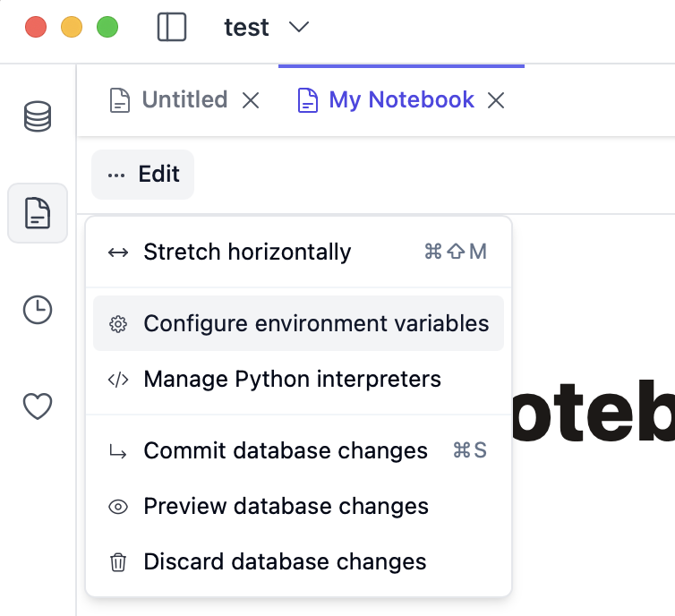Select Stretch horizontally menu item
Screen dimensions: 675x616
(247, 252)
